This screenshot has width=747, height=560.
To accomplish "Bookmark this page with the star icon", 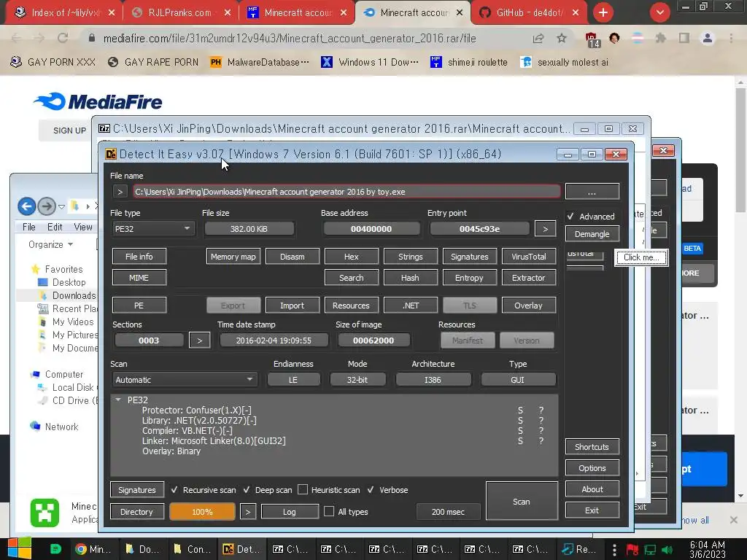I will point(562,38).
